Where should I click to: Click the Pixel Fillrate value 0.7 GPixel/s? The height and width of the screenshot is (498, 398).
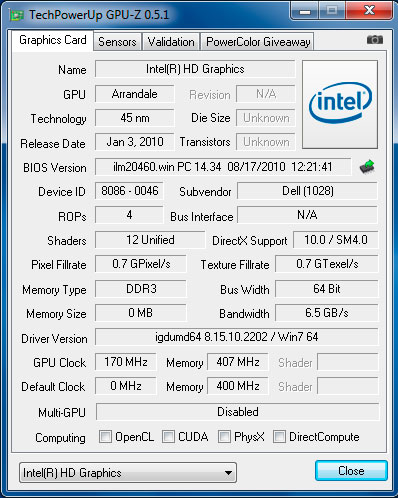(141, 264)
